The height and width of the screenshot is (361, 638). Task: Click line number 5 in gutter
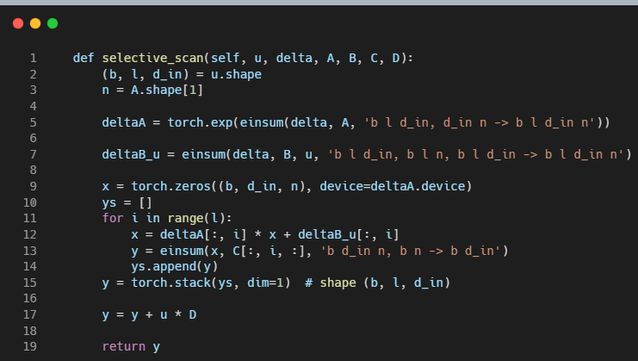point(33,123)
